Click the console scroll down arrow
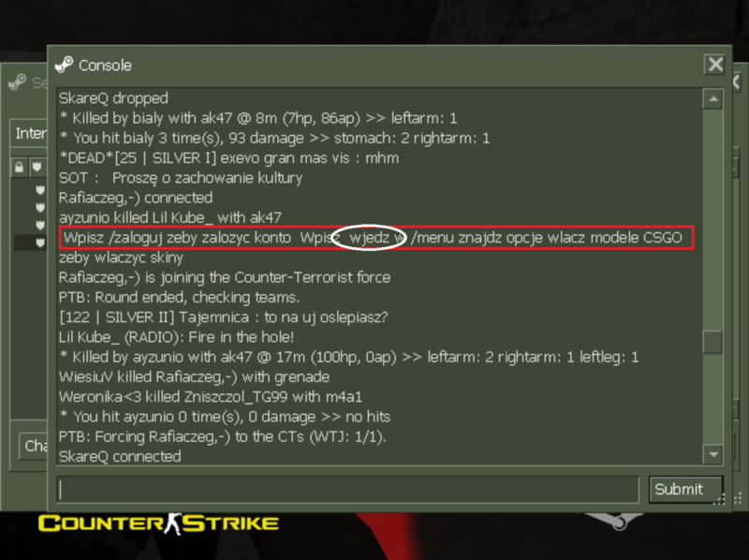This screenshot has height=560, width=749. point(713,454)
